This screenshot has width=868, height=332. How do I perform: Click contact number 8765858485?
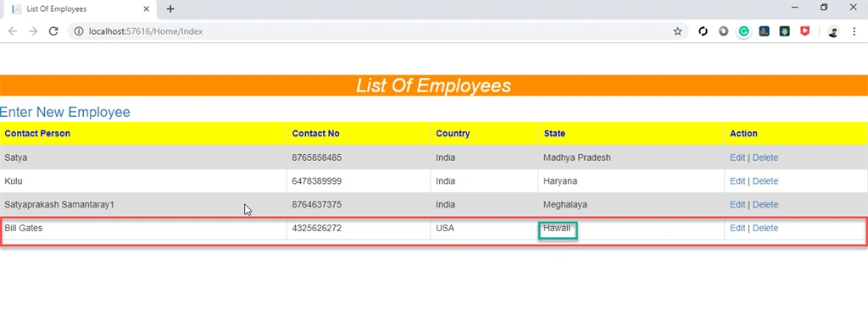[317, 158]
